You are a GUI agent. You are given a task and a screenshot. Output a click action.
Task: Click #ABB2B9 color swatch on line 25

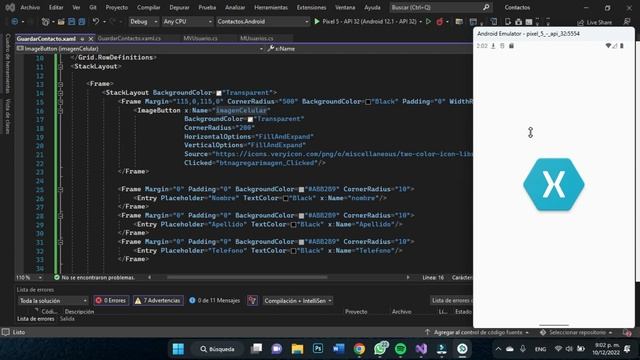pos(301,189)
